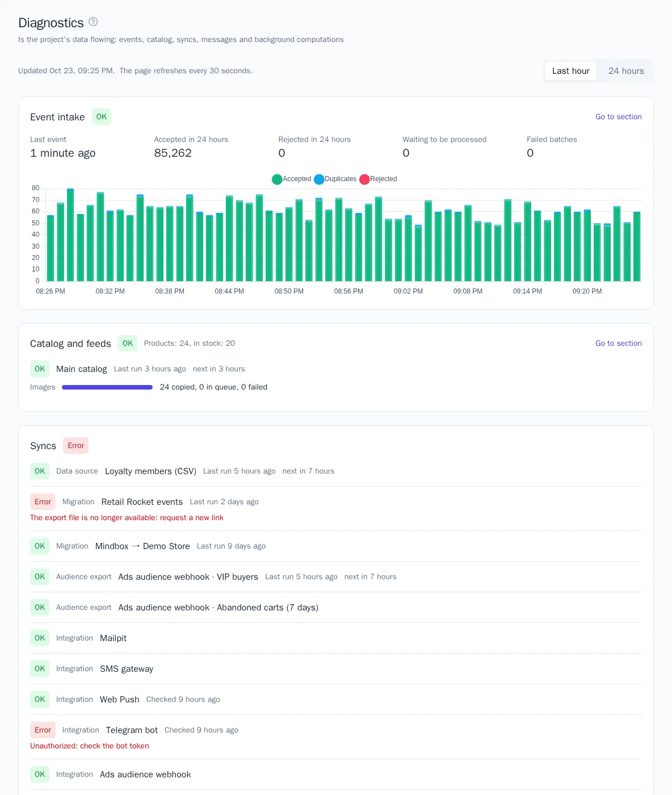The image size is (672, 795).
Task: Click the Updated Oct 23, 09:25 PM text
Action: pyautogui.click(x=66, y=70)
